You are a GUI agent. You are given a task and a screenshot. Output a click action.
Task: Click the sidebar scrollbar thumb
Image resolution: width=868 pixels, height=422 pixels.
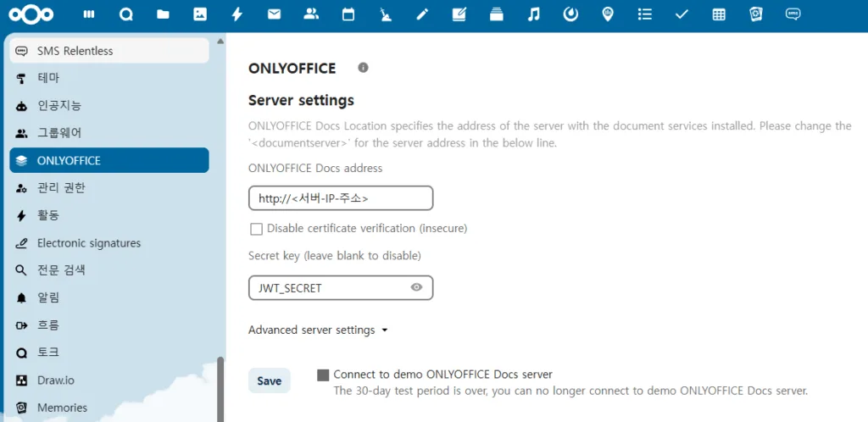pyautogui.click(x=220, y=389)
